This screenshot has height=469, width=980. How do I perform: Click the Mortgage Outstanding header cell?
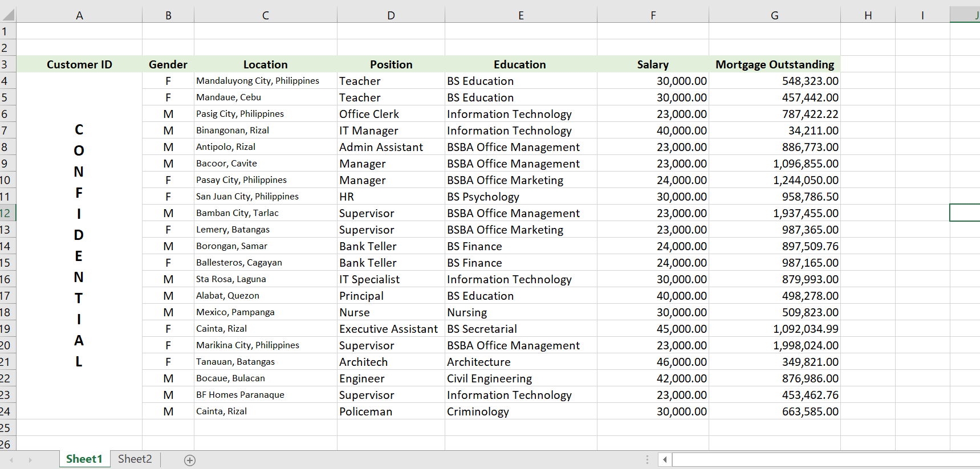click(x=774, y=64)
